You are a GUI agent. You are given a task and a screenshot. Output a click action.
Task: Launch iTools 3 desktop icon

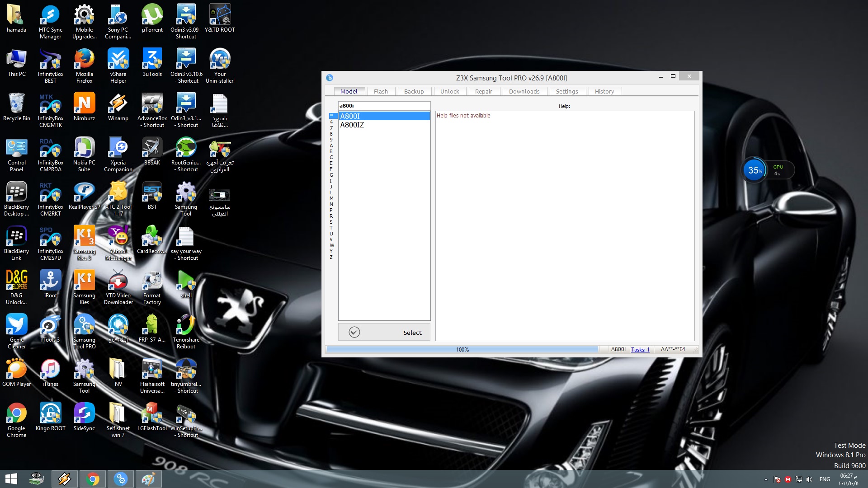coord(50,328)
